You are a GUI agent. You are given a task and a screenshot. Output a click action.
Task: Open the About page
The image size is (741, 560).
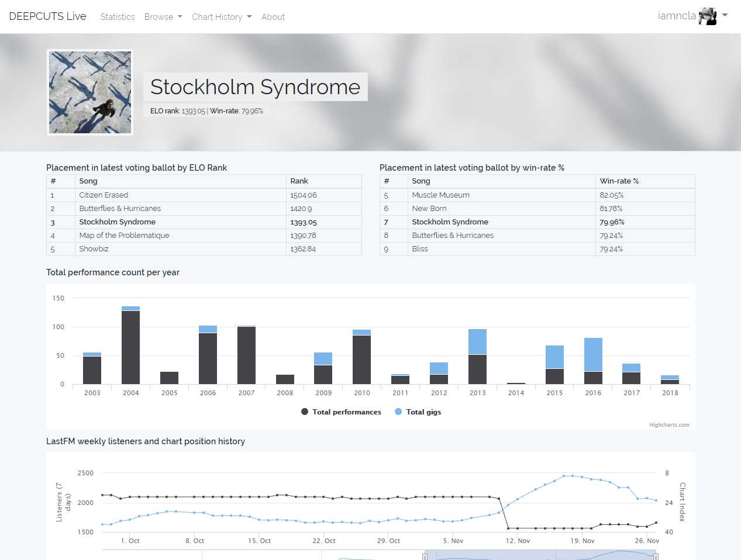pyautogui.click(x=273, y=16)
